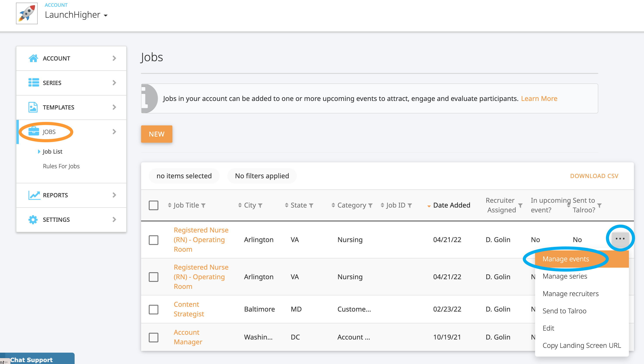The width and height of the screenshot is (644, 364).
Task: Open City column filter funnel
Action: pos(260,206)
